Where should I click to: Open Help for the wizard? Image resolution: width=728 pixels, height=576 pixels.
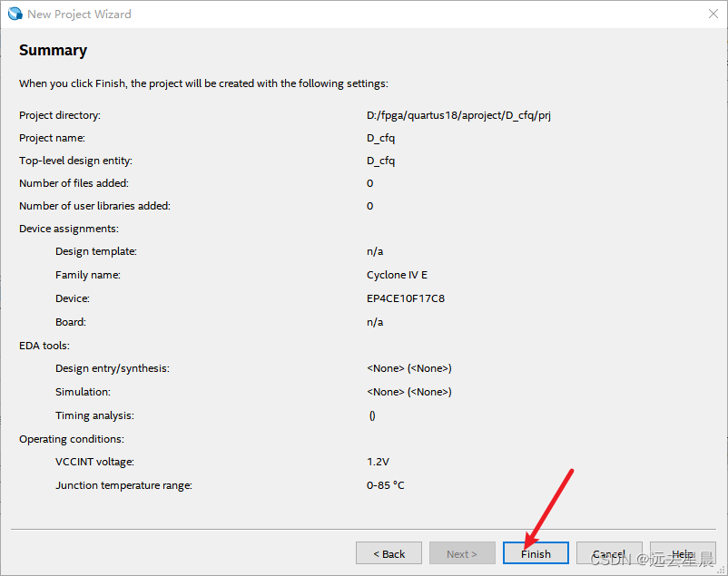point(683,552)
